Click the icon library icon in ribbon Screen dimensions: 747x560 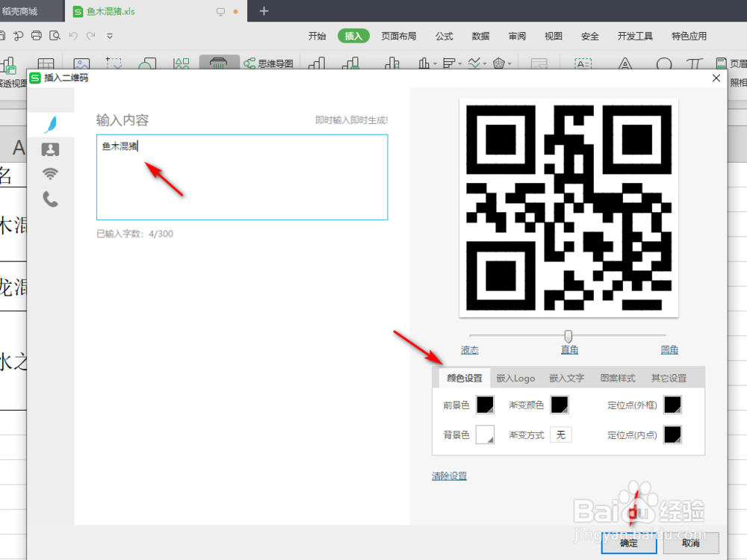coord(182,63)
